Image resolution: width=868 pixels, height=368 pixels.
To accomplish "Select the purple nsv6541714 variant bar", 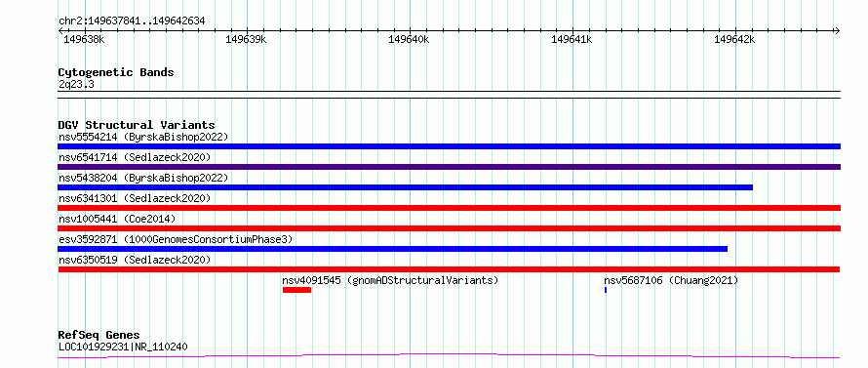I will pos(449,167).
